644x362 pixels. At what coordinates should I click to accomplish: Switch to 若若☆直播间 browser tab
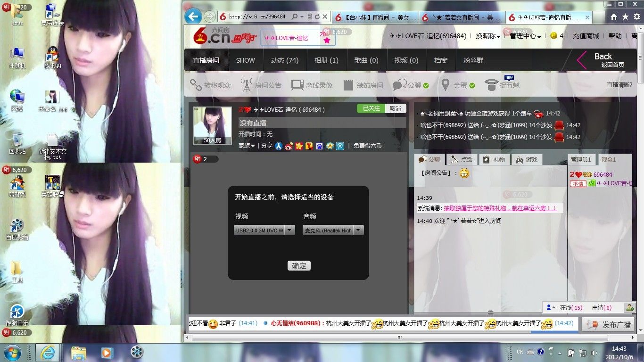pos(462,17)
